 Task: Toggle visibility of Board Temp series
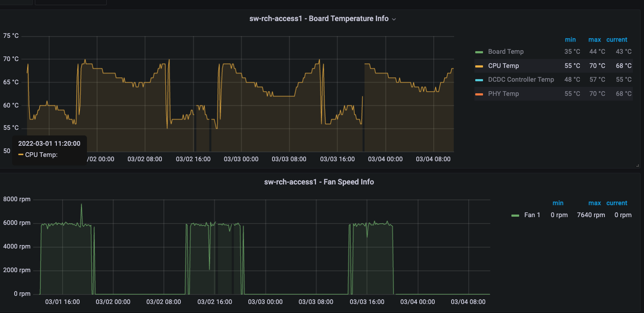pyautogui.click(x=506, y=52)
